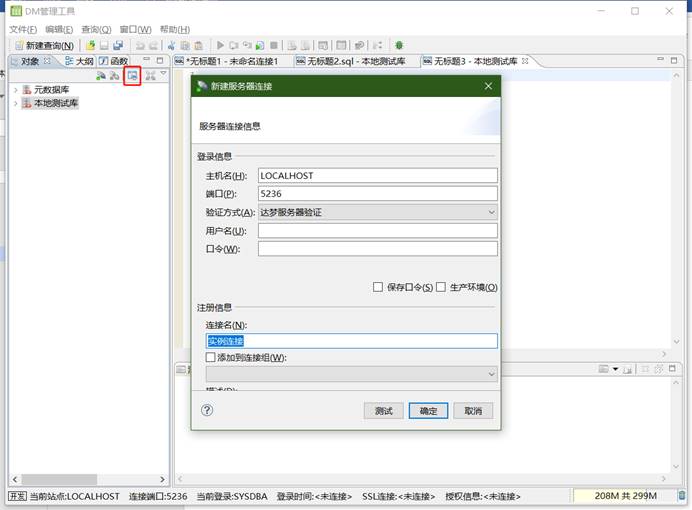This screenshot has width=692, height=510.
Task: Click the object panel scroll right arrow
Action: tap(162, 479)
